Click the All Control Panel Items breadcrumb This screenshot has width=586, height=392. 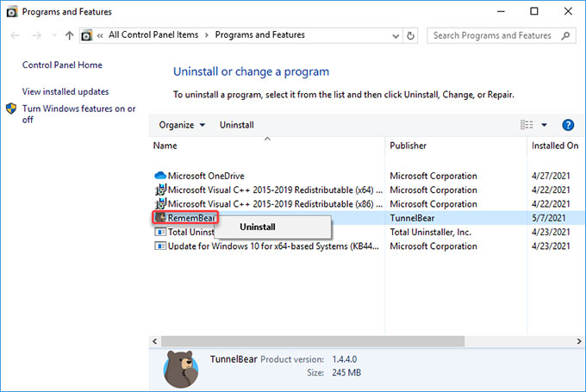pyautogui.click(x=153, y=34)
